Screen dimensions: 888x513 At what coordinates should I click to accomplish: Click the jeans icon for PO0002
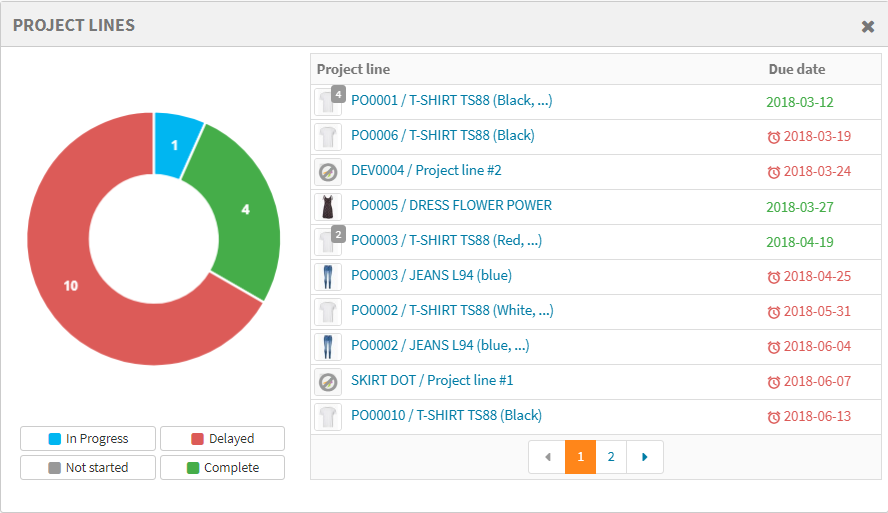[327, 347]
